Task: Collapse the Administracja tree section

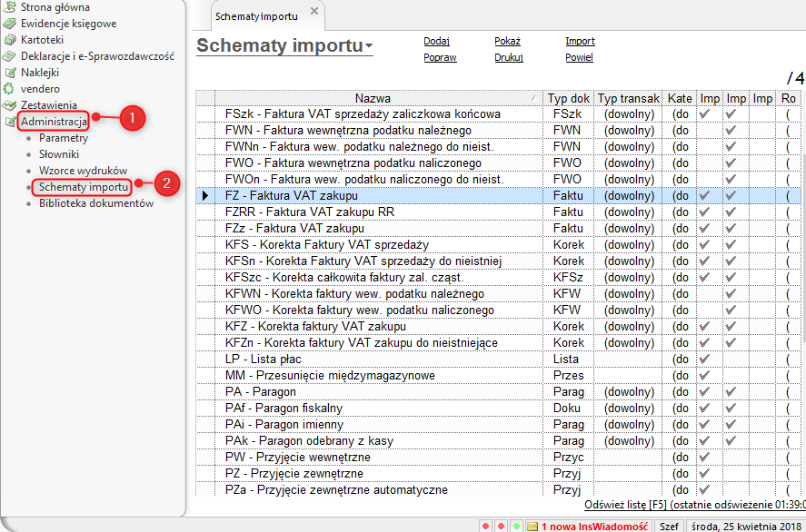Action: click(x=10, y=122)
